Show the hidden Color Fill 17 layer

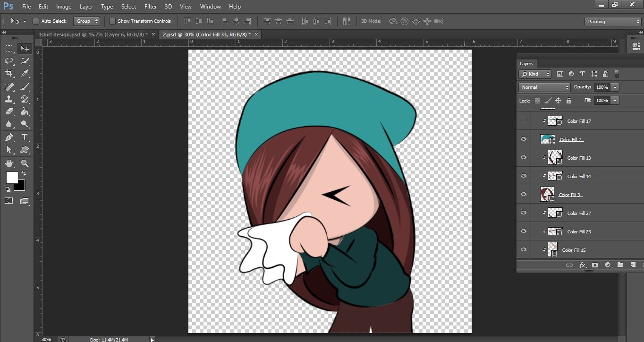523,120
